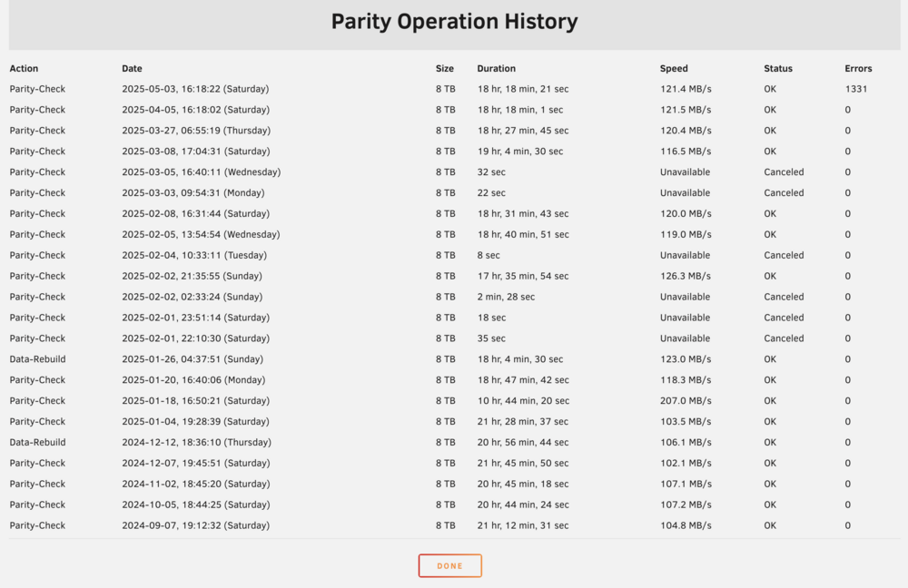Click the 119.0 MB/s speed value
This screenshot has width=908, height=588.
(x=686, y=235)
